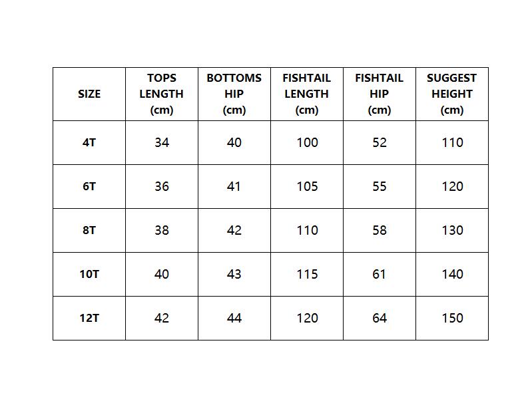The width and height of the screenshot is (532, 405).
Task: Select the fishtail length value 105
Action: tap(307, 186)
